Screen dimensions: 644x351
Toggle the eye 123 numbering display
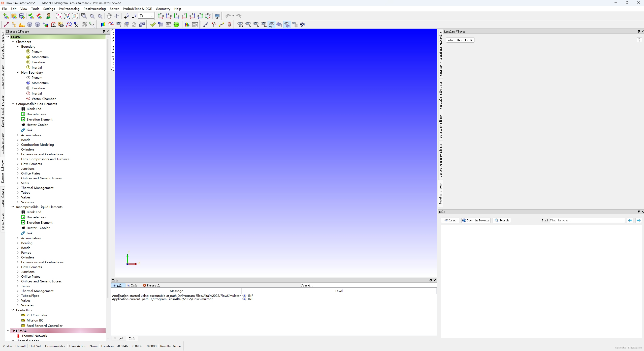click(240, 24)
